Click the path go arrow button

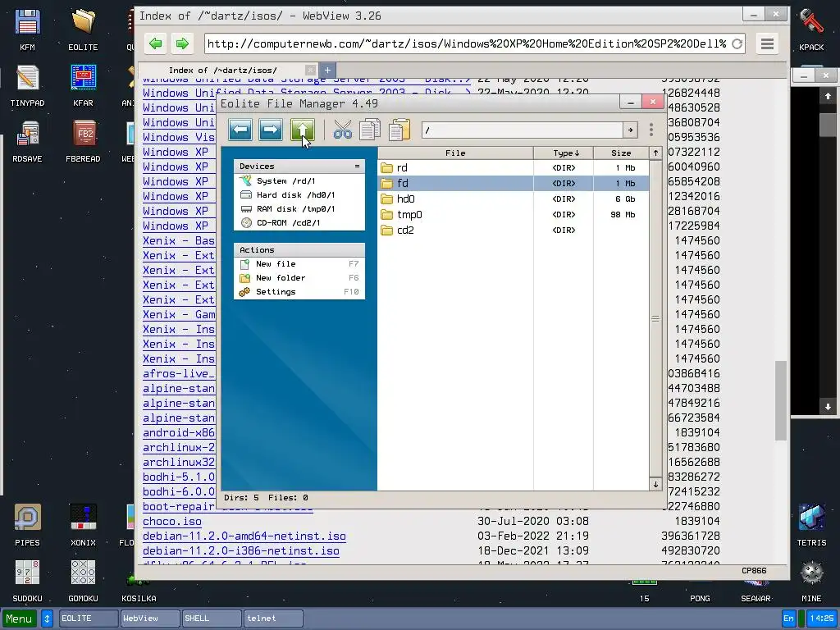(630, 130)
